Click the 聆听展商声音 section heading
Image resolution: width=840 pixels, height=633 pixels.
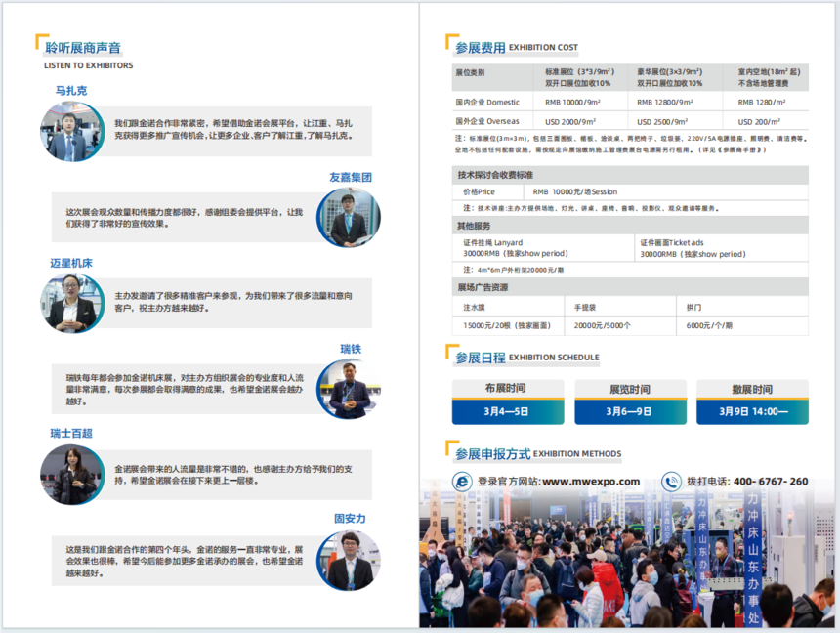[x=83, y=48]
